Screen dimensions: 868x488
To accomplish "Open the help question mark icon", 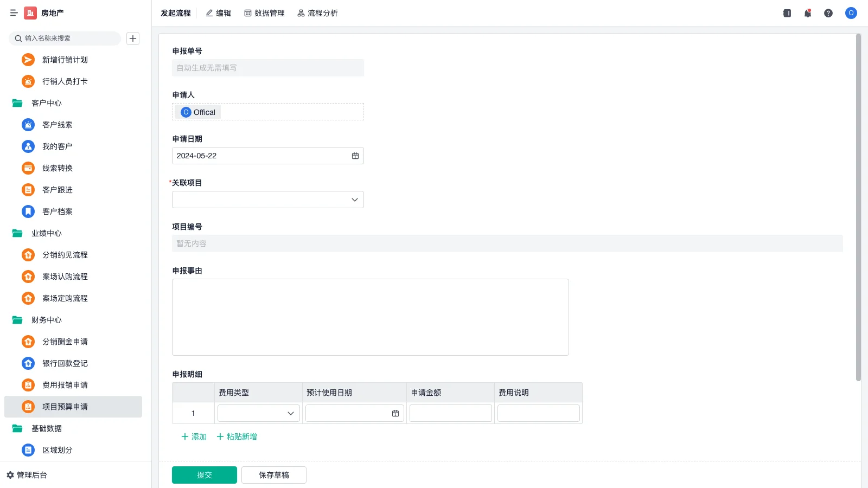I will coord(828,13).
